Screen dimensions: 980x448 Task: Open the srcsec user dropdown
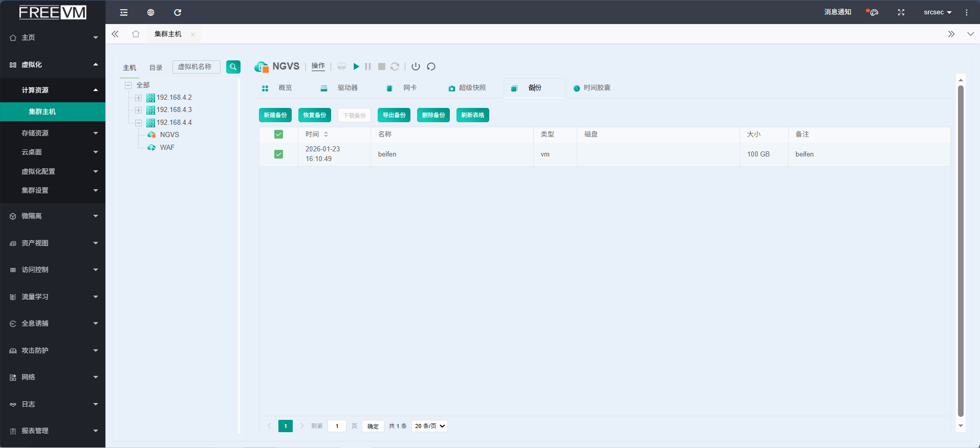pyautogui.click(x=937, y=12)
